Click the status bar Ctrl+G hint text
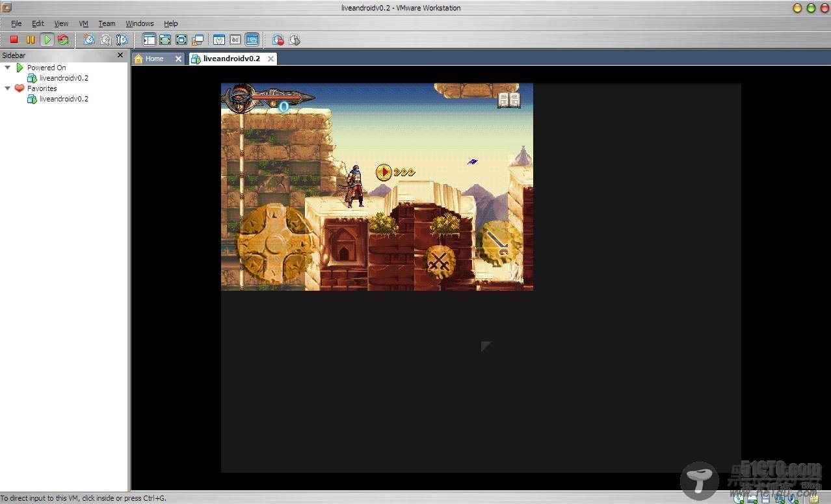The image size is (831, 504). [83, 498]
